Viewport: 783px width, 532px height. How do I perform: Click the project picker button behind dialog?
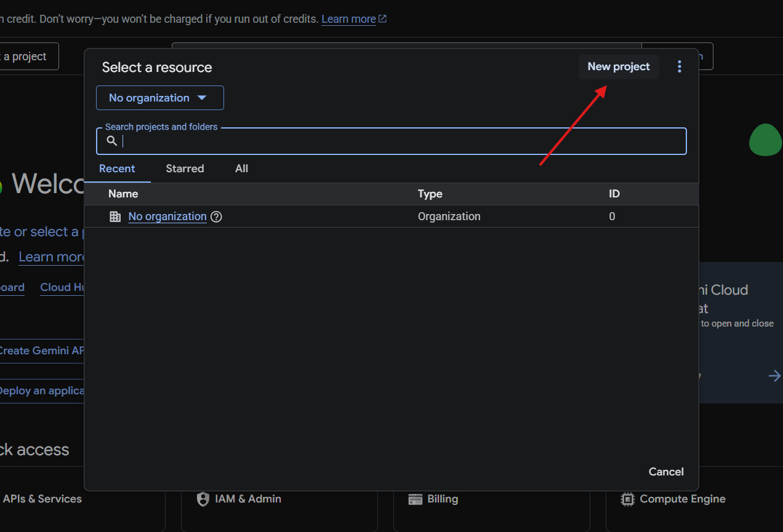[28, 57]
